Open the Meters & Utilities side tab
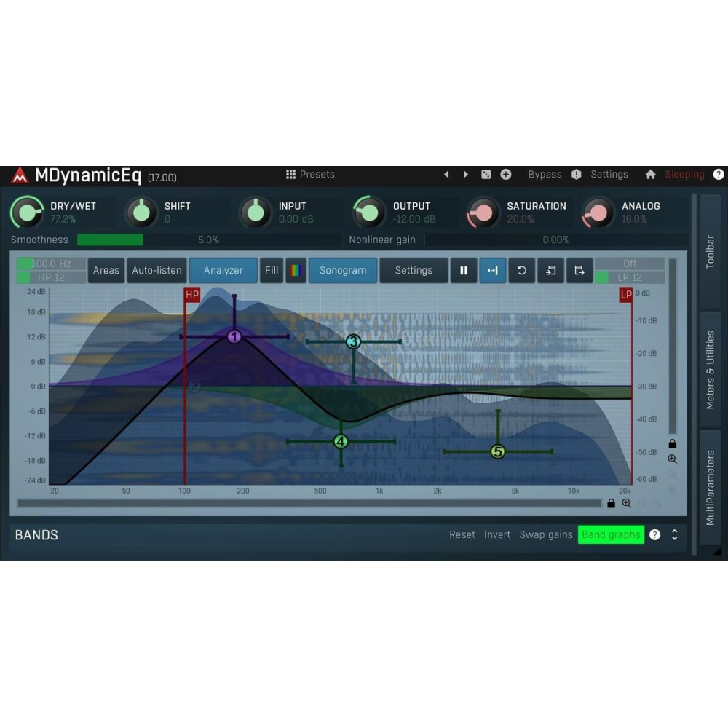 [x=710, y=371]
